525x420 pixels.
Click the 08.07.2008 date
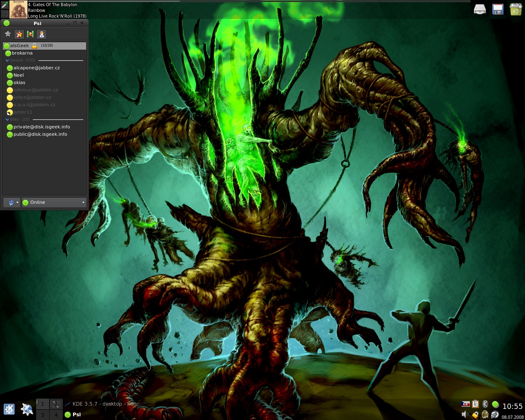(x=513, y=417)
